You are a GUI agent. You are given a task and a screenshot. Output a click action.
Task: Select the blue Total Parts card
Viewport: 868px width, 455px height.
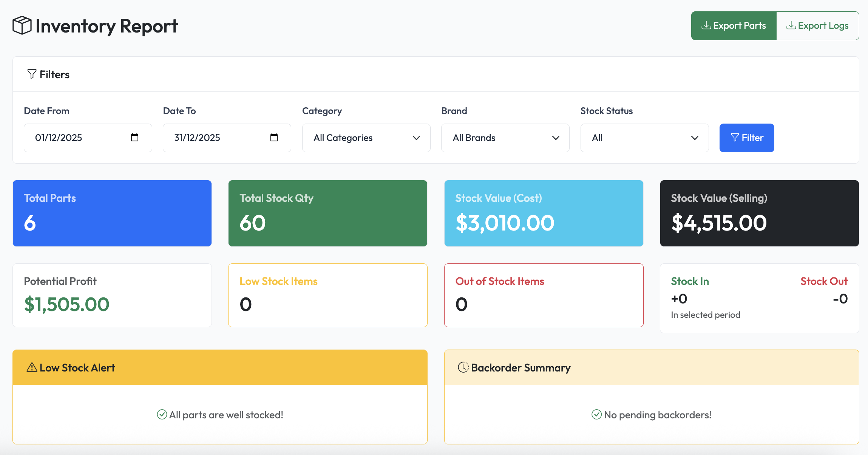click(112, 213)
